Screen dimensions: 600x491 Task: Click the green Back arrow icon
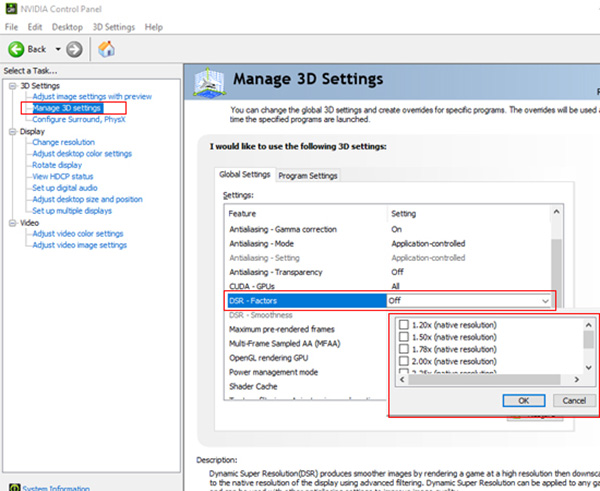(x=17, y=49)
